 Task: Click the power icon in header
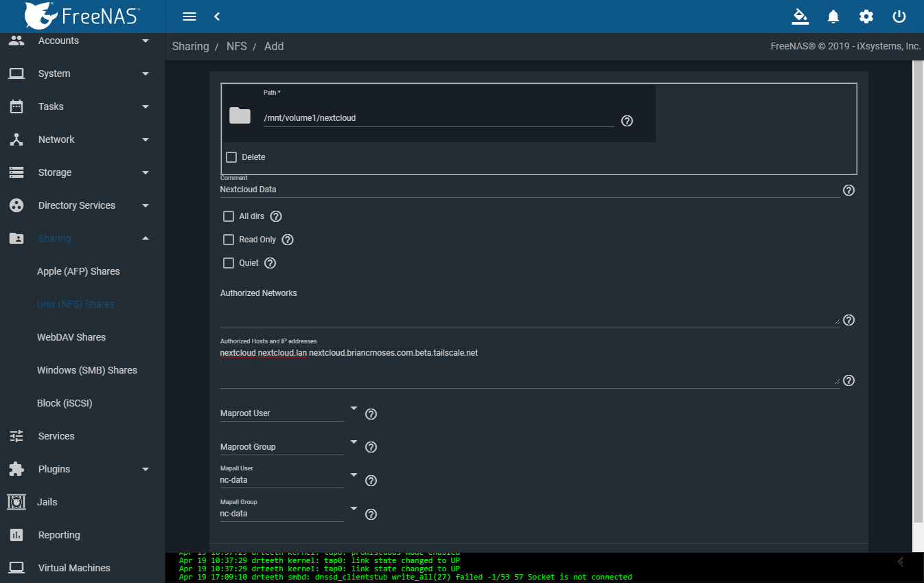(899, 16)
